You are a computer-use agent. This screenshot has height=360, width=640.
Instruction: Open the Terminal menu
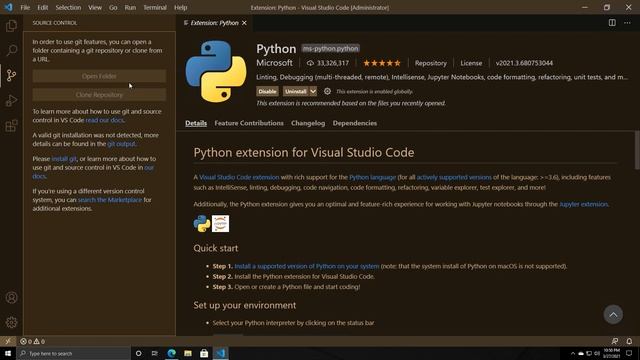[155, 7]
